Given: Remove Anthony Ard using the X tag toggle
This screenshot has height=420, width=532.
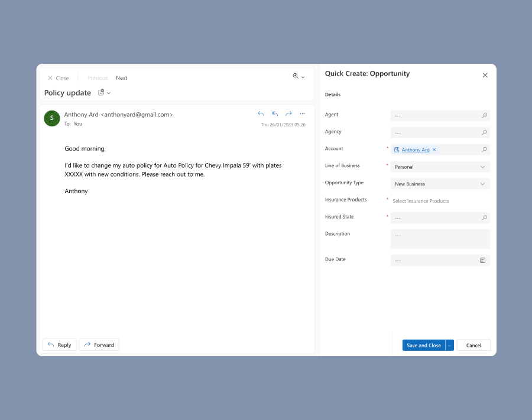Looking at the screenshot, I should (x=434, y=149).
